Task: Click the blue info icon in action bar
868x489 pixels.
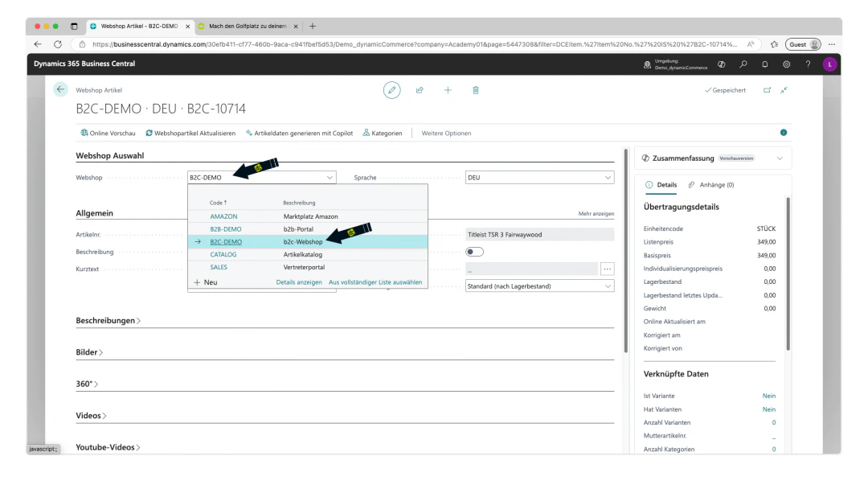Action: pyautogui.click(x=784, y=133)
